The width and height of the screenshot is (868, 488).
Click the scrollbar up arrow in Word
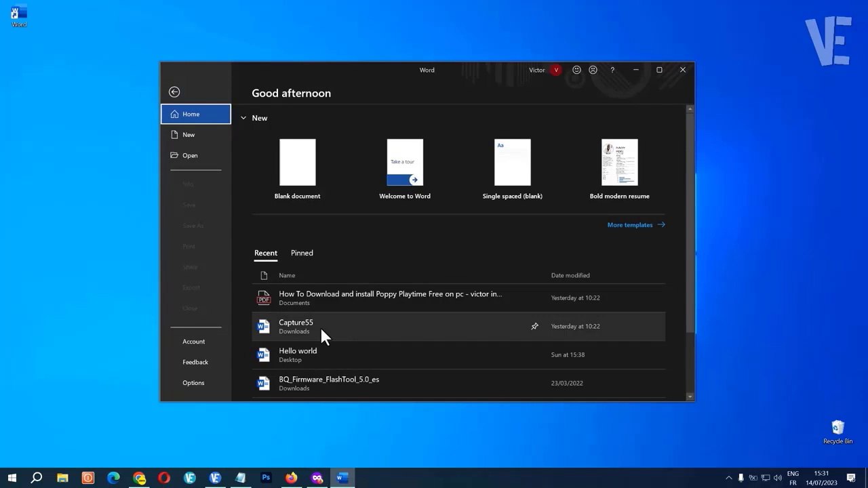pyautogui.click(x=690, y=108)
